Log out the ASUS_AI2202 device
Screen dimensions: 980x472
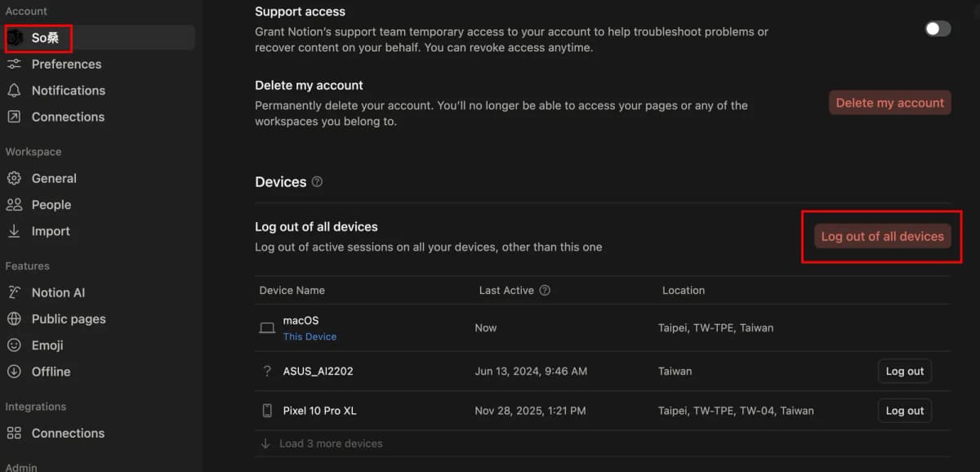pos(905,371)
